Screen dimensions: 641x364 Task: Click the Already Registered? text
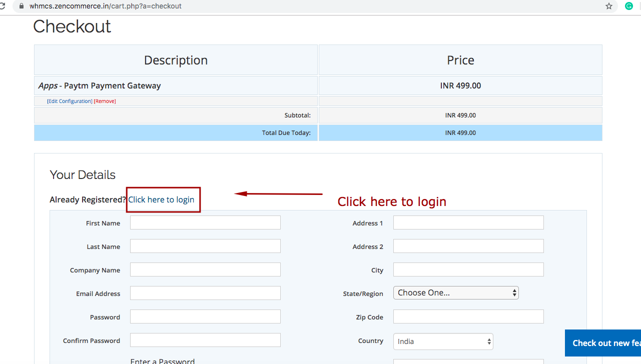pos(88,199)
